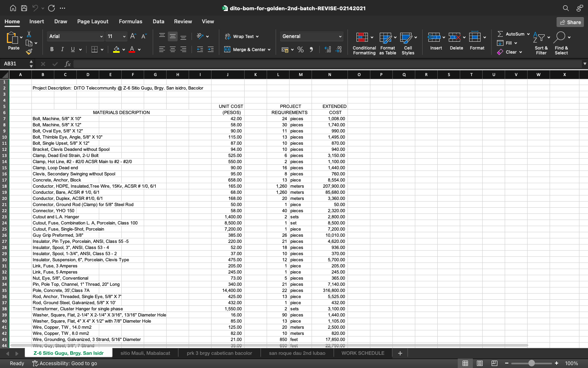Click Sort & Filter button
This screenshot has width=588, height=368.
tap(541, 43)
